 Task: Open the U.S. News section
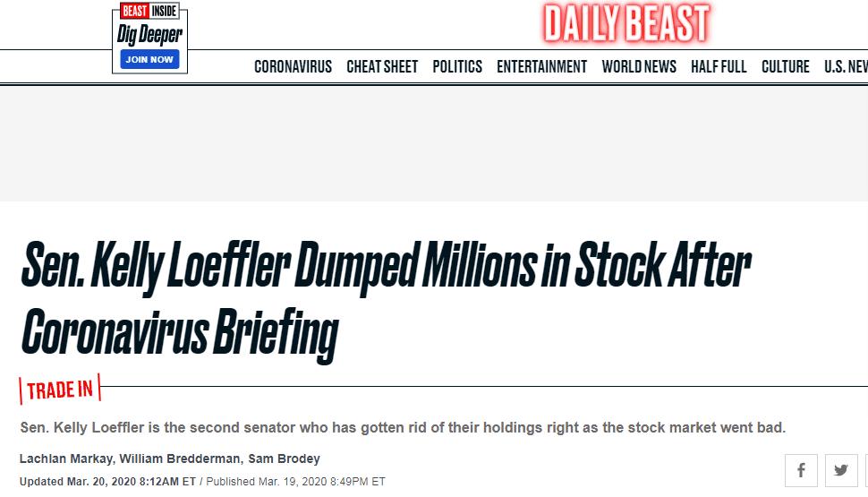pyautogui.click(x=846, y=67)
